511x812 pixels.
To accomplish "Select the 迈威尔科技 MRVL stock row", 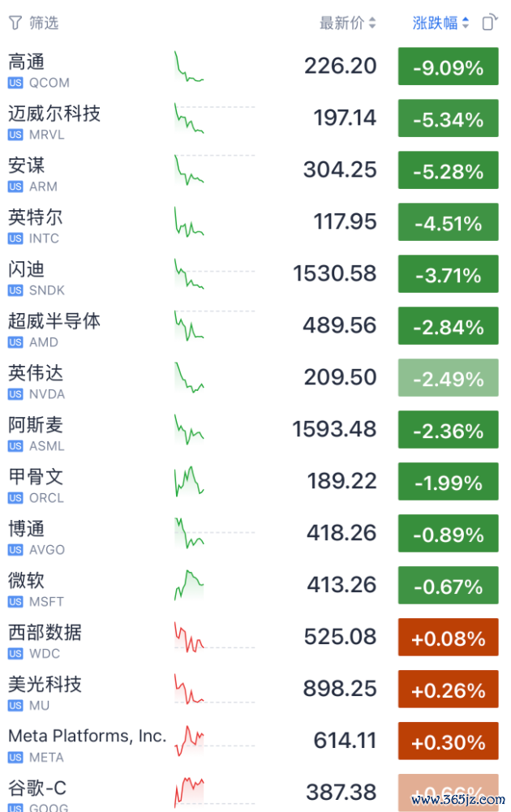I will pyautogui.click(x=254, y=118).
